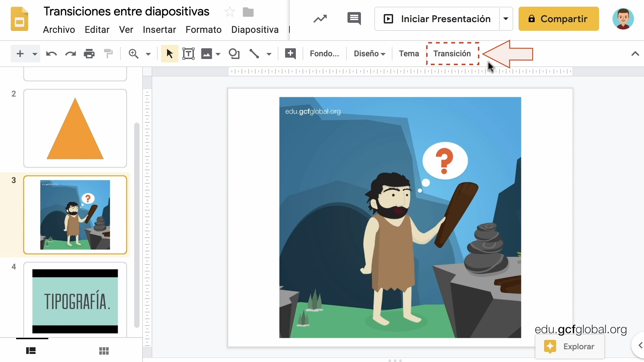Click the presentation title text

click(126, 12)
